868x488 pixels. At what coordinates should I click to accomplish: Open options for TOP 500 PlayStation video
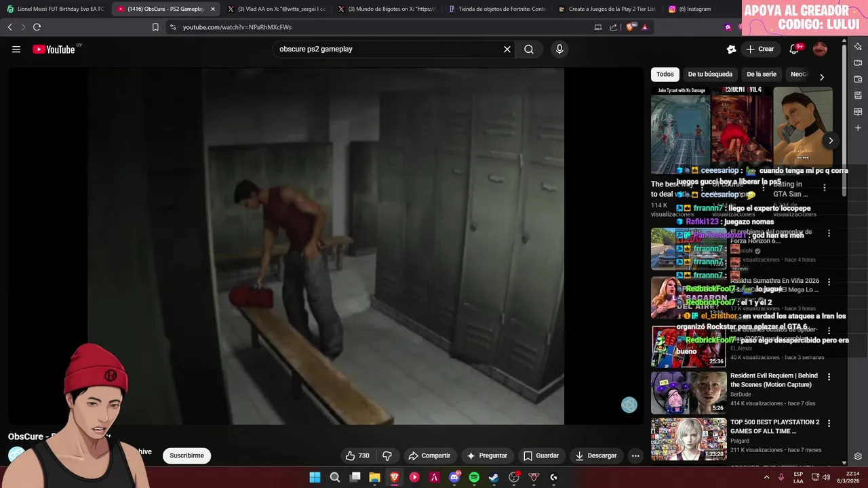(829, 424)
